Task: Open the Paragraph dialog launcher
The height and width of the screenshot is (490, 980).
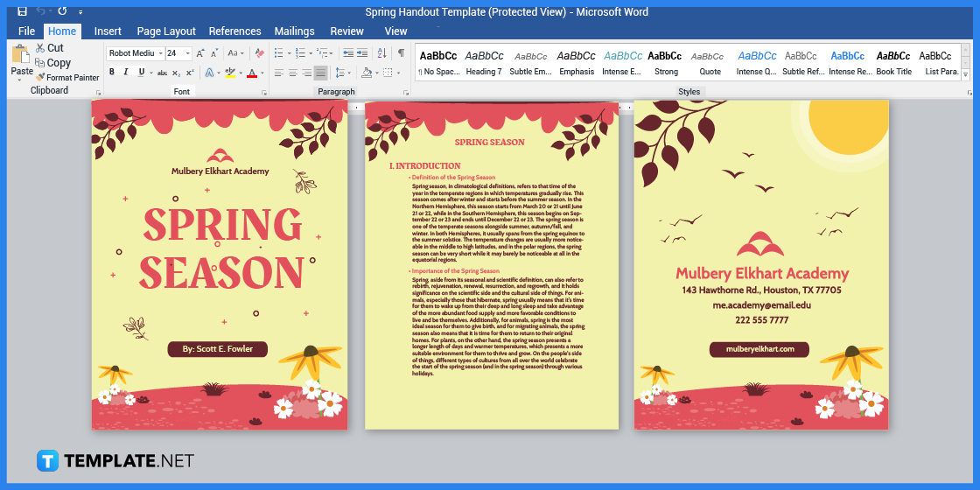Action: click(x=406, y=93)
